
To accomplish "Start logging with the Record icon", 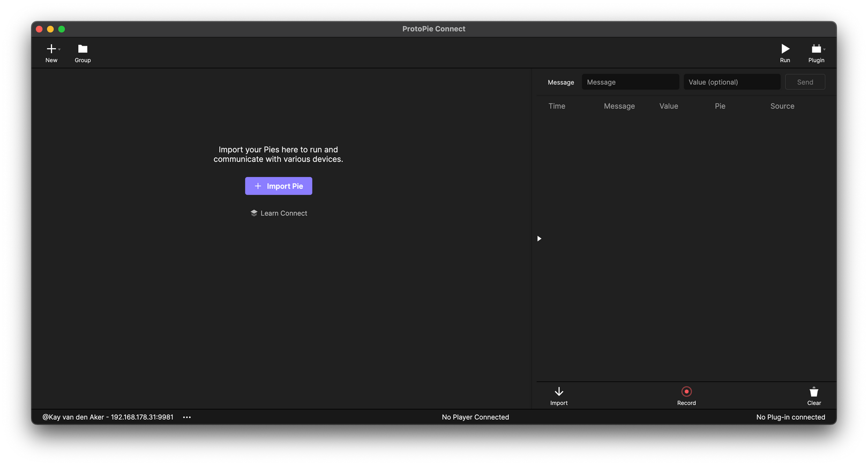I will pyautogui.click(x=686, y=391).
